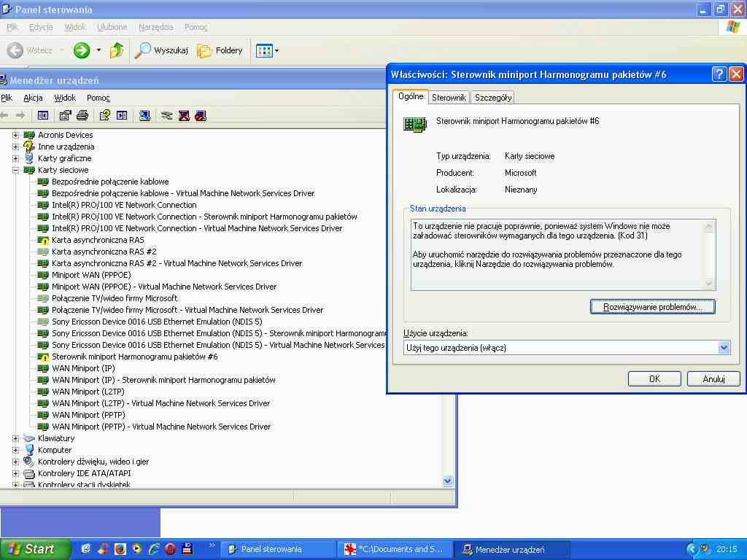Select Karta asynchroniczna RAS #2 device
The image size is (747, 560).
[104, 252]
